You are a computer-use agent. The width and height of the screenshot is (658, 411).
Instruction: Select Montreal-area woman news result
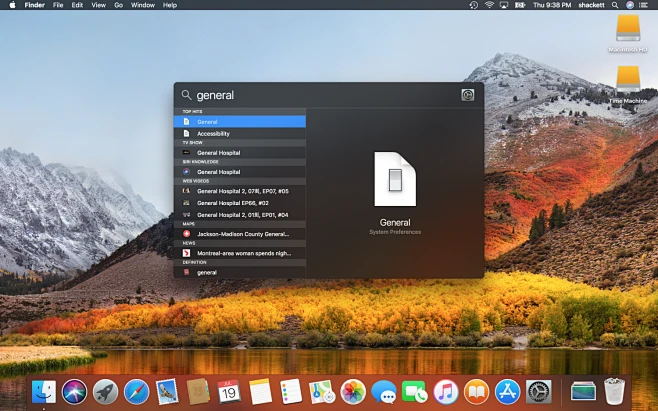[240, 253]
